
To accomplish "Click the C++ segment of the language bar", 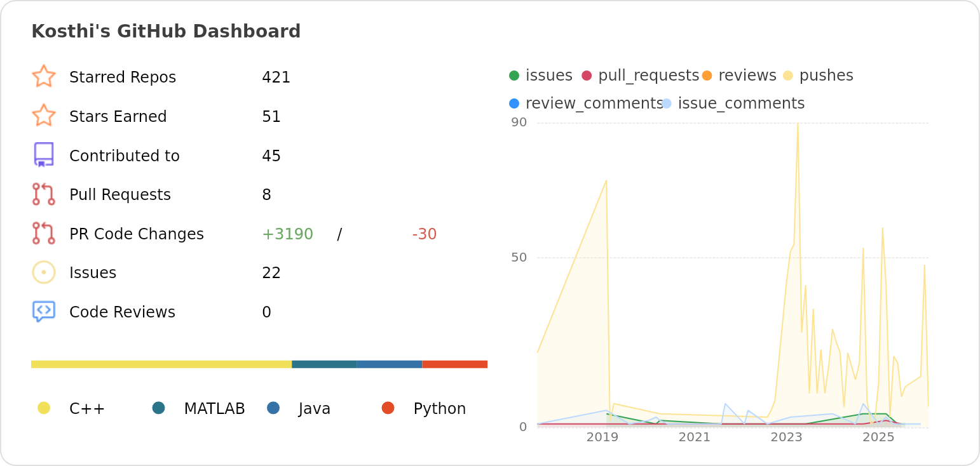I will [159, 364].
